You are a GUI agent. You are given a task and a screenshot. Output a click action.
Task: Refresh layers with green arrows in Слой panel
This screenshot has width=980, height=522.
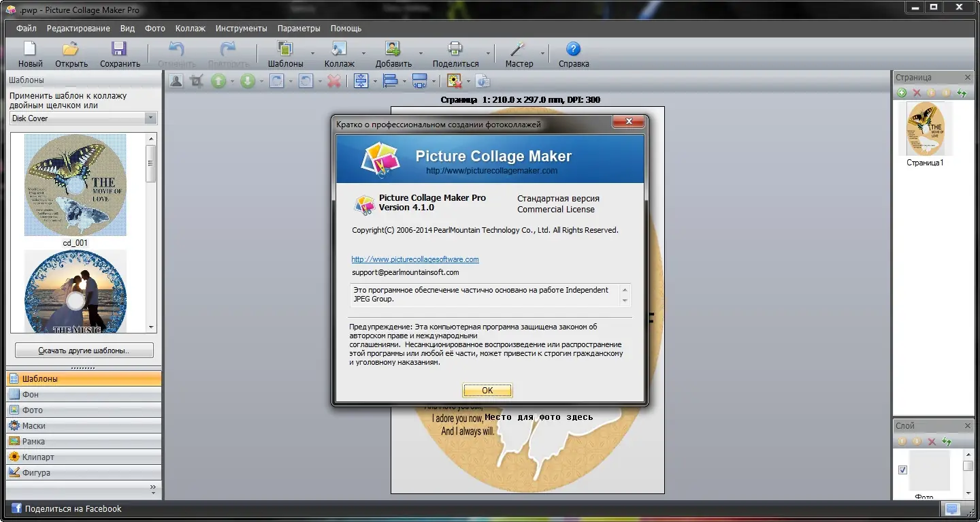point(947,442)
